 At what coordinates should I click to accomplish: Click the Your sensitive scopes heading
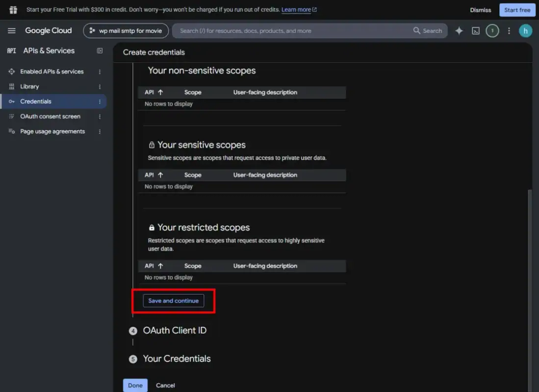point(201,145)
